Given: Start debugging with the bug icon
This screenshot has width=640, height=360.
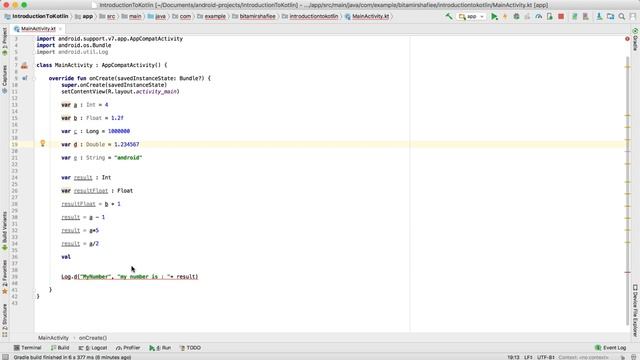Looking at the screenshot, I should click(516, 16).
